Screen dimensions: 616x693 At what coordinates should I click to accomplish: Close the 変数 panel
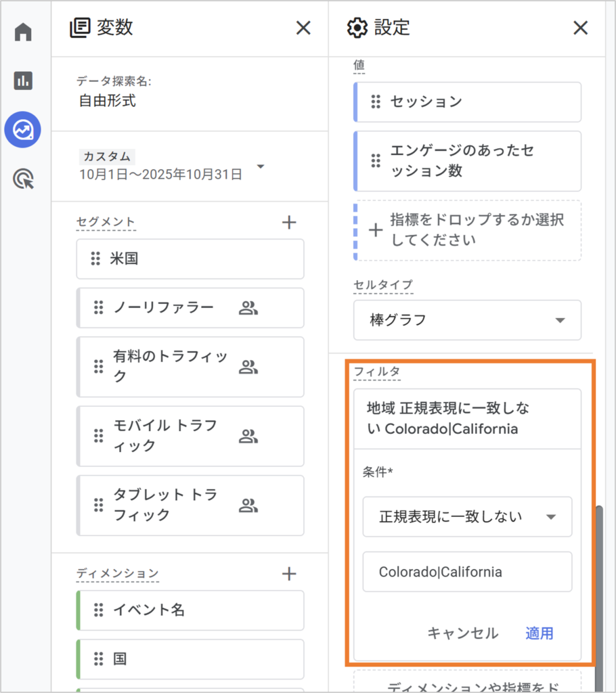[303, 28]
